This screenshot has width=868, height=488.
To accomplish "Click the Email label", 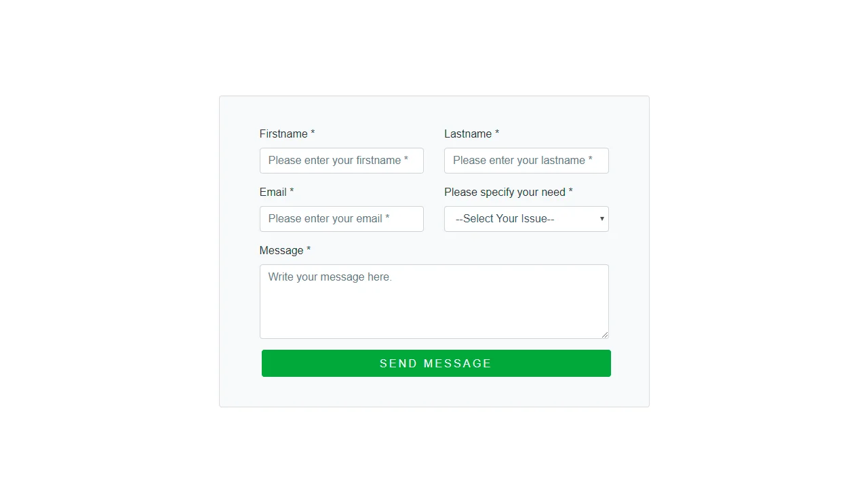I will coord(273,192).
